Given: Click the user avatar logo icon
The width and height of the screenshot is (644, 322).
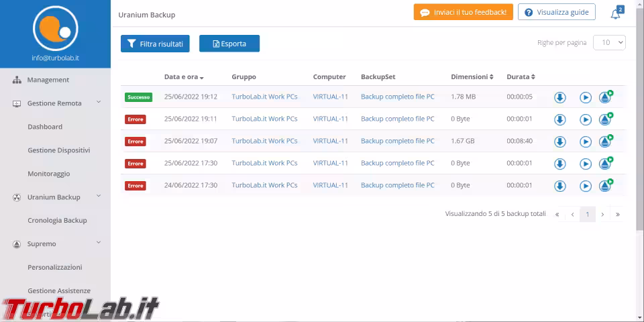Looking at the screenshot, I should click(55, 28).
